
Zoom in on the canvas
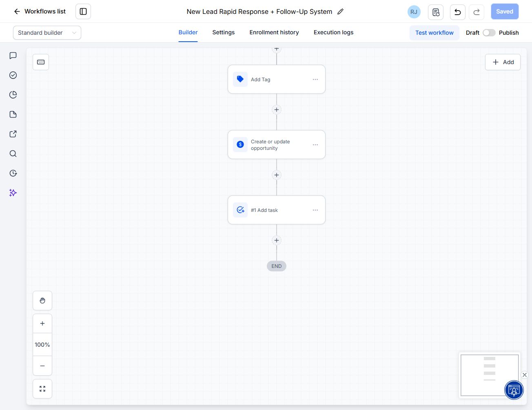coord(42,323)
